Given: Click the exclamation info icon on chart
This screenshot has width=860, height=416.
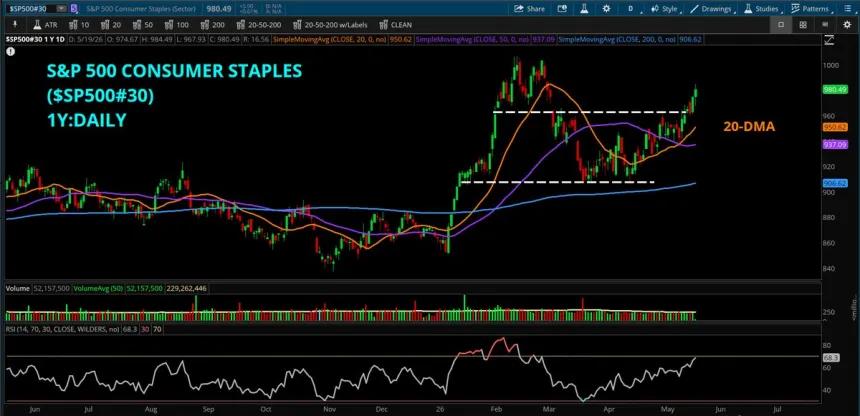Looking at the screenshot, I should [10, 51].
